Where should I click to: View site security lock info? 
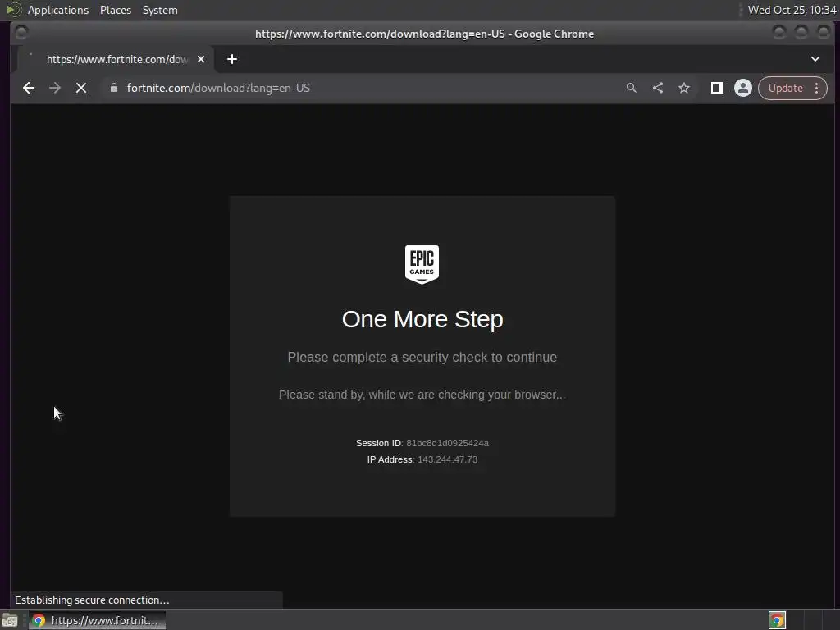click(x=113, y=88)
